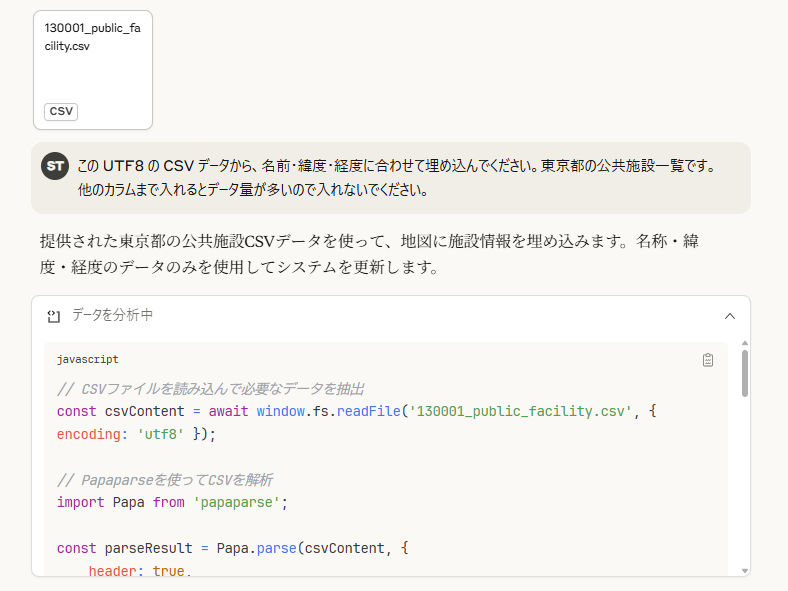Click the ST user avatar

tap(55, 166)
